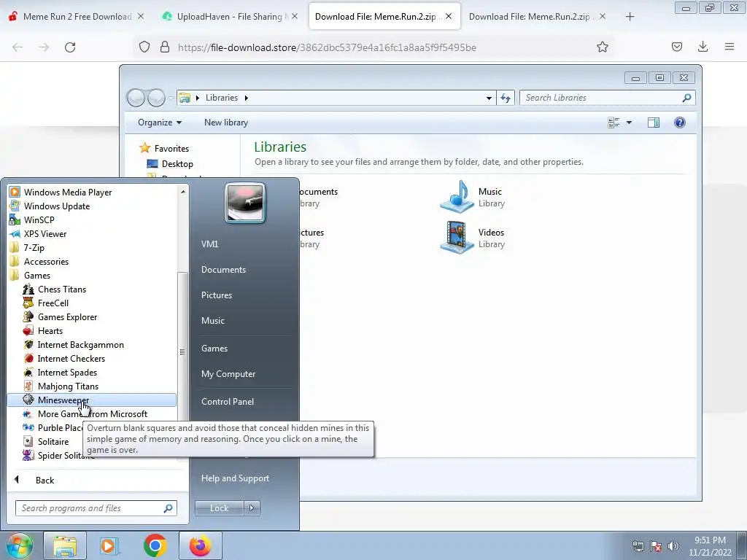This screenshot has width=747, height=560.
Task: Click the start menu programs scrollbar thumb
Action: [182, 351]
